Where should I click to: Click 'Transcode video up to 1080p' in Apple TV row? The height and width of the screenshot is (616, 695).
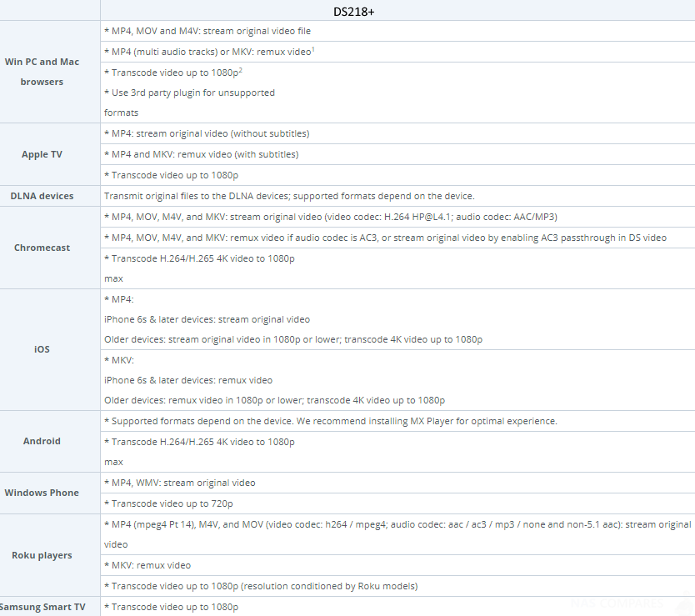click(172, 175)
